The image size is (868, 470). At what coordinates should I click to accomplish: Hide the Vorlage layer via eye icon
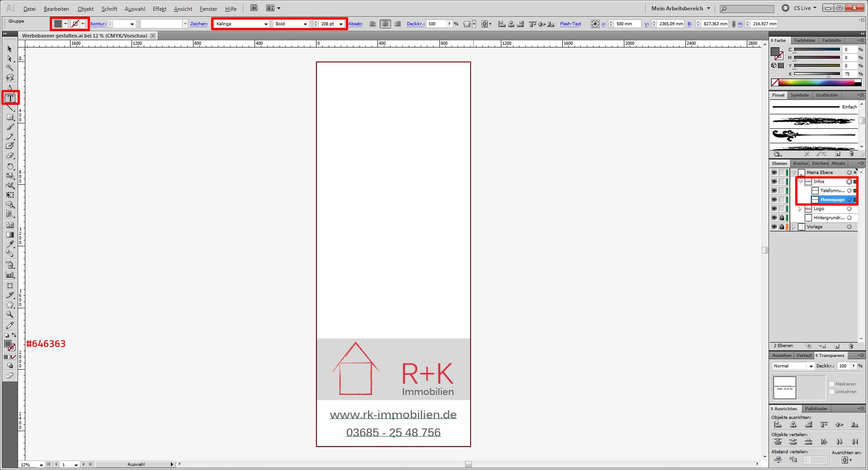[x=774, y=227]
